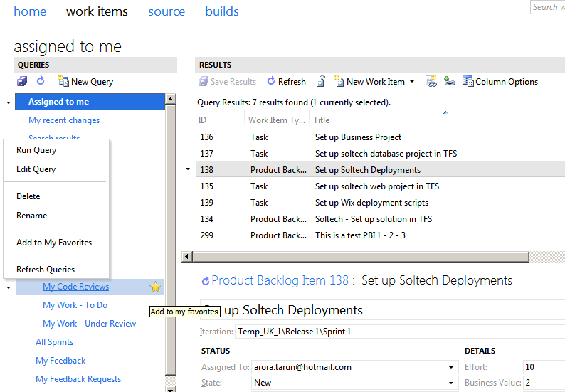
Task: Select work item 137 soltech database project
Action: click(380, 154)
